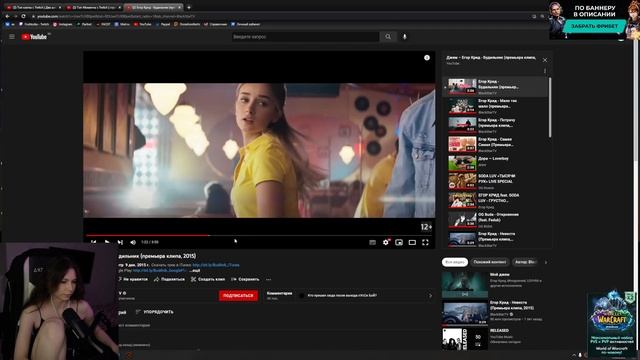Select the Будильник playlist video
Image resolution: width=640 pixels, height=360 pixels.
click(495, 87)
